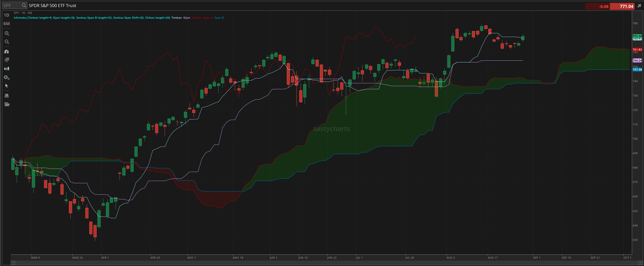Screen dimensions: 644x266
Task: Zoom in on the chart
Action: click(x=7, y=33)
